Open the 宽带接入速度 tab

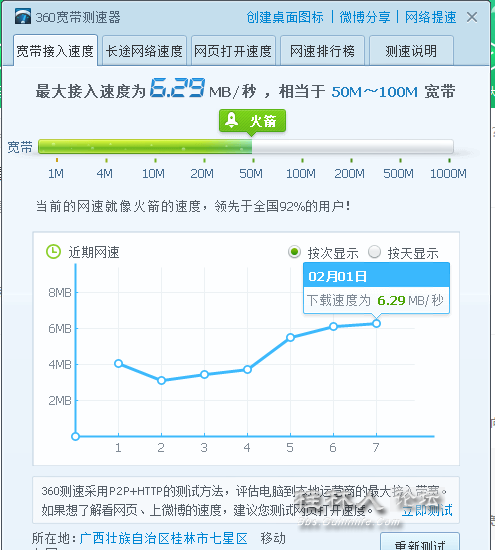click(x=55, y=51)
